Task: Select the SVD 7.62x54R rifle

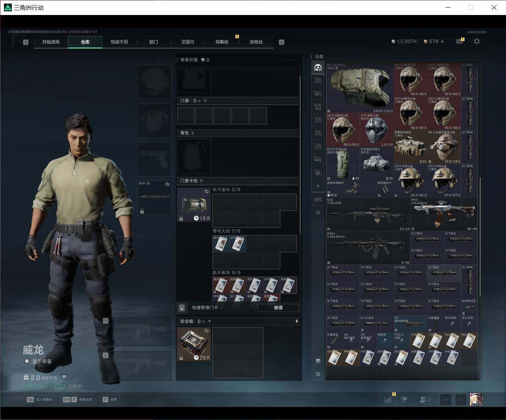Action: pos(368,215)
